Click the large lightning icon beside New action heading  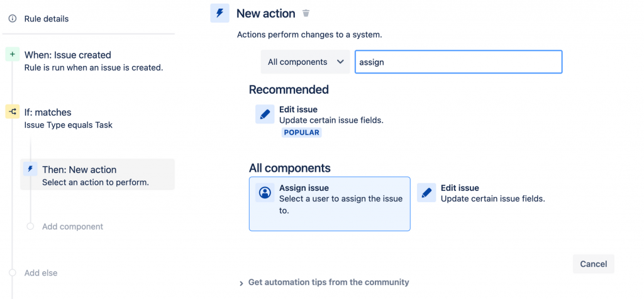point(219,13)
